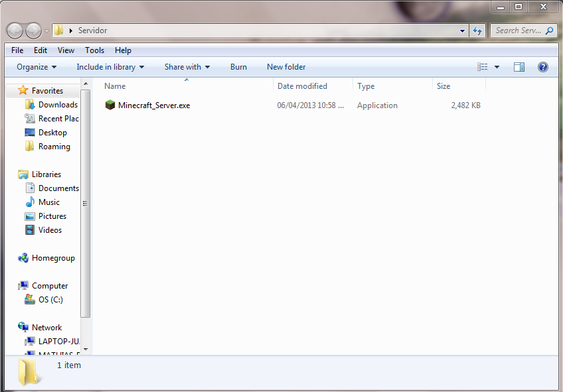Select Favorites in the navigation pane
Image resolution: width=563 pixels, height=392 pixels.
47,91
